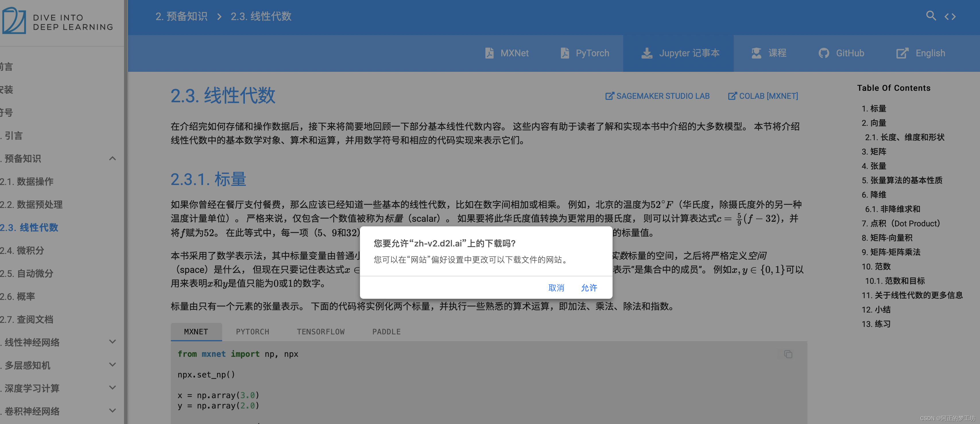This screenshot has height=424, width=980.
Task: Click breadcrumb 2.3. 线性代数
Action: pos(261,16)
